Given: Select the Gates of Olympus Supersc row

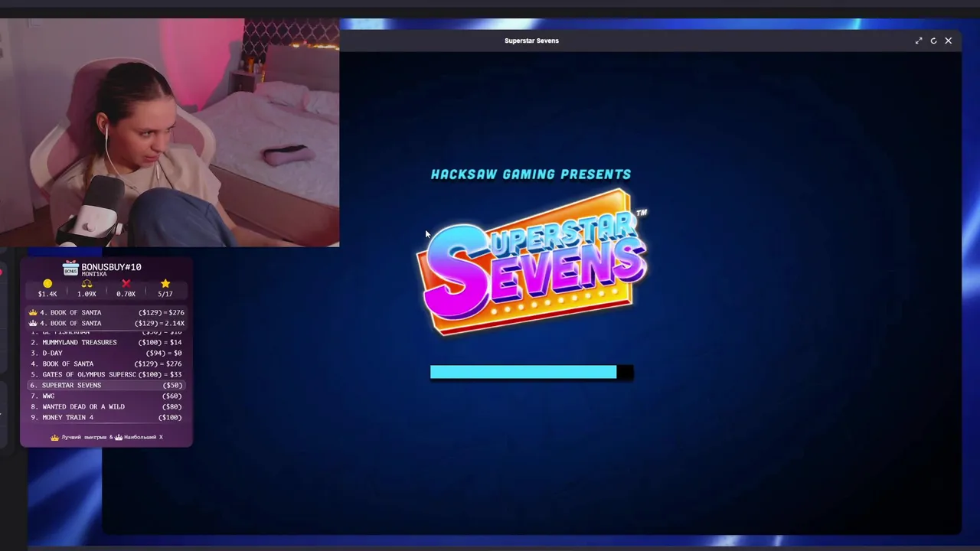Looking at the screenshot, I should pyautogui.click(x=106, y=374).
